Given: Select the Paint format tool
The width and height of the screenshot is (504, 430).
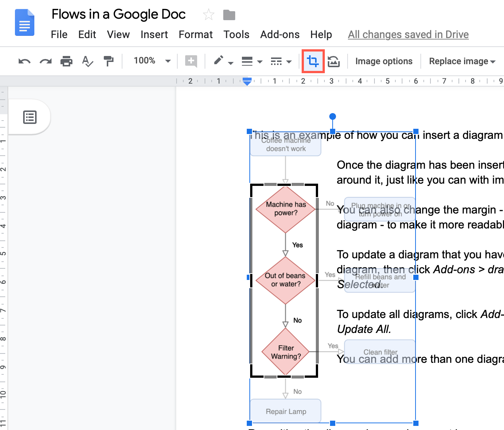Looking at the screenshot, I should click(108, 61).
